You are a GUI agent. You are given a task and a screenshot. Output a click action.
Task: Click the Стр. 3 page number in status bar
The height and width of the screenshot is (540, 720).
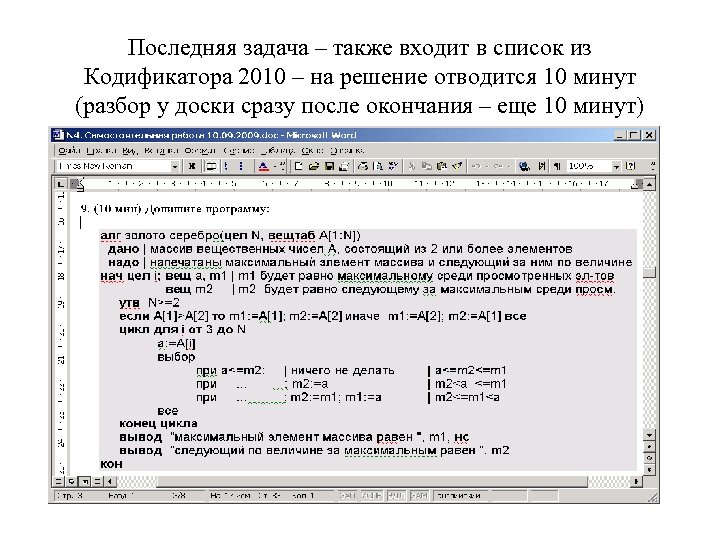[70, 496]
